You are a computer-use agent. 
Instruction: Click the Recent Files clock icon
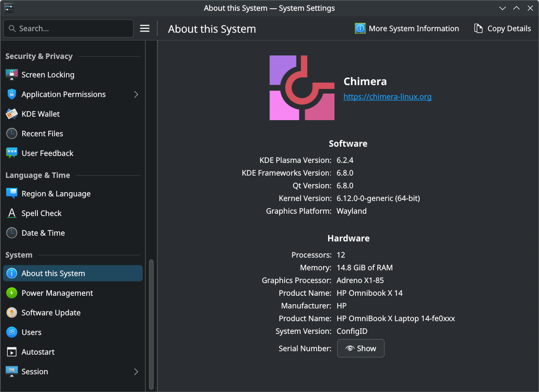point(12,134)
